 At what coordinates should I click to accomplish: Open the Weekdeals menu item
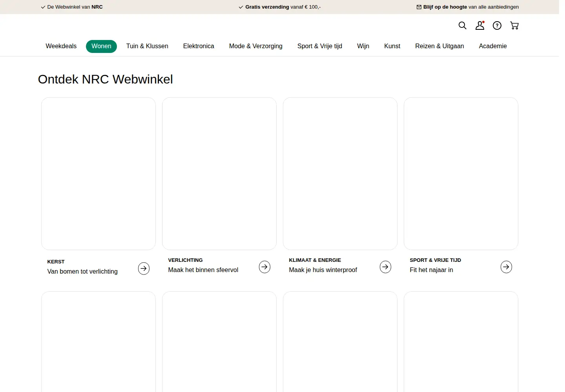(x=61, y=46)
